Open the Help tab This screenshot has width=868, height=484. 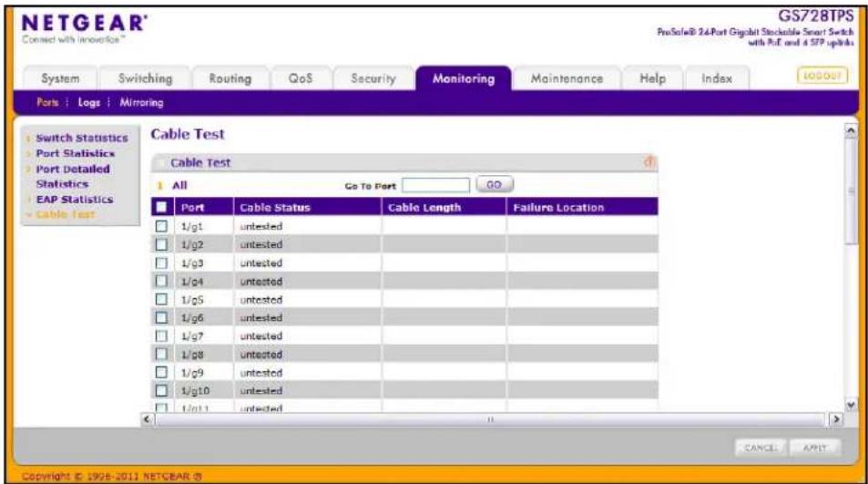[x=653, y=78]
